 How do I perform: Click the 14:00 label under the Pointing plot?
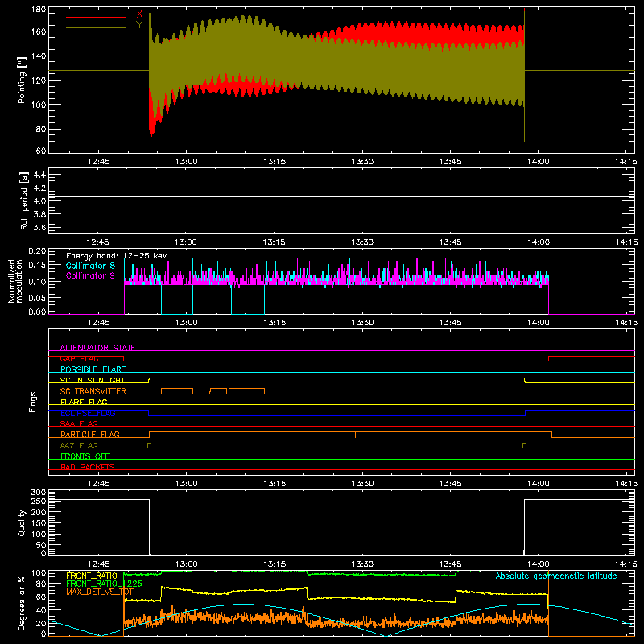tap(538, 162)
